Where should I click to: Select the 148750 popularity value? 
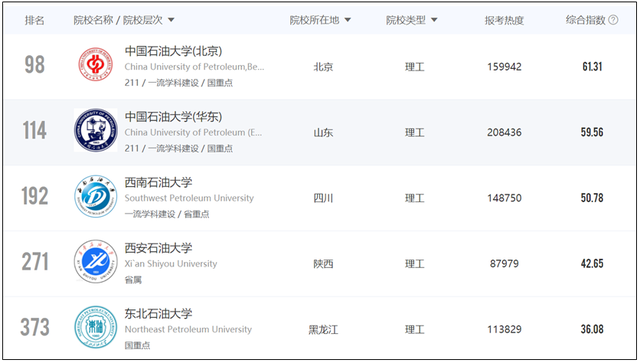point(504,198)
